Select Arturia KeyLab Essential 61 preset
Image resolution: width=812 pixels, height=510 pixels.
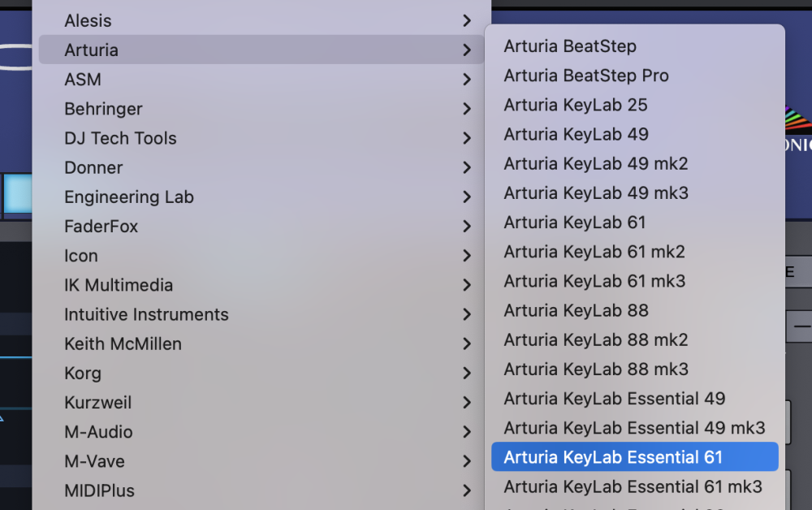click(x=613, y=457)
